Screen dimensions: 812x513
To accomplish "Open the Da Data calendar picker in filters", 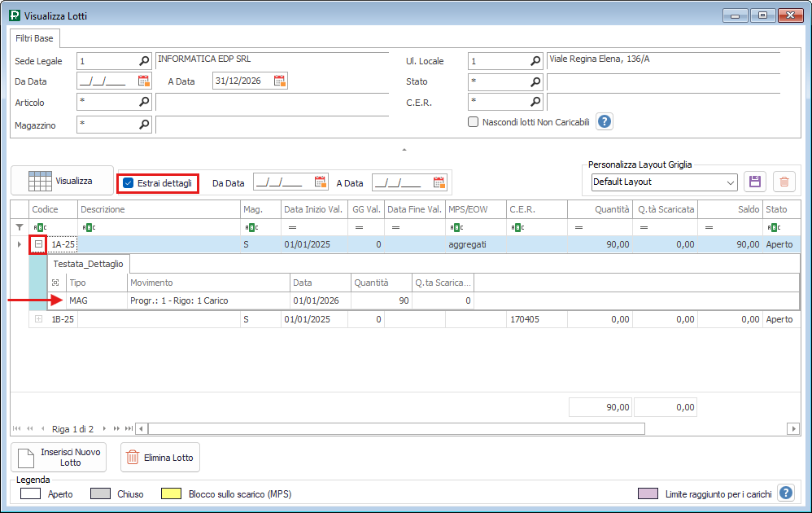I will pyautogui.click(x=144, y=81).
